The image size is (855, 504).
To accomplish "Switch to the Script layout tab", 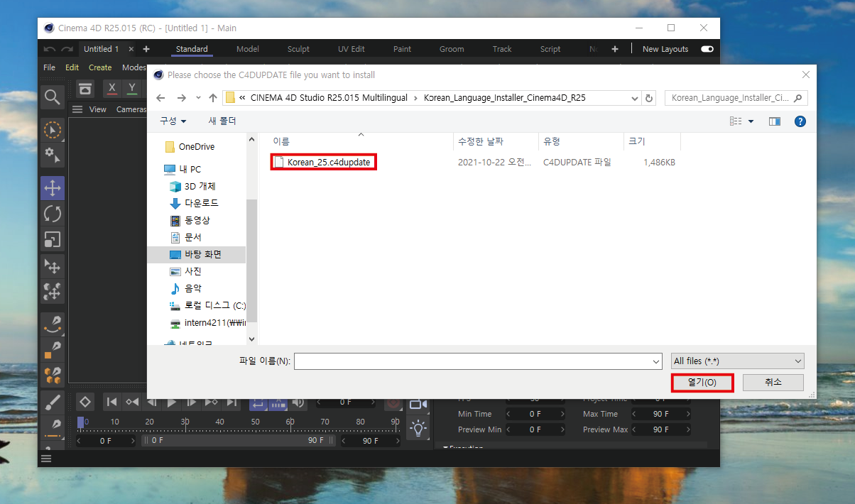I will [550, 49].
